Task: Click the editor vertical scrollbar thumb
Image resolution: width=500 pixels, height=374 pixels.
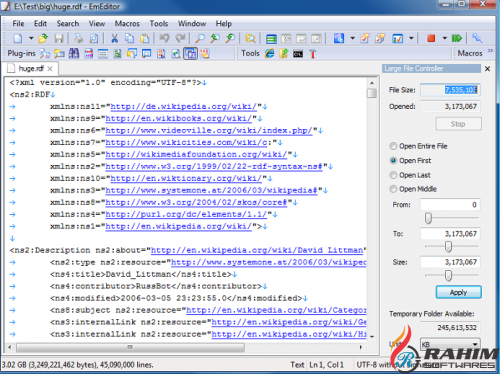Action: click(x=372, y=93)
